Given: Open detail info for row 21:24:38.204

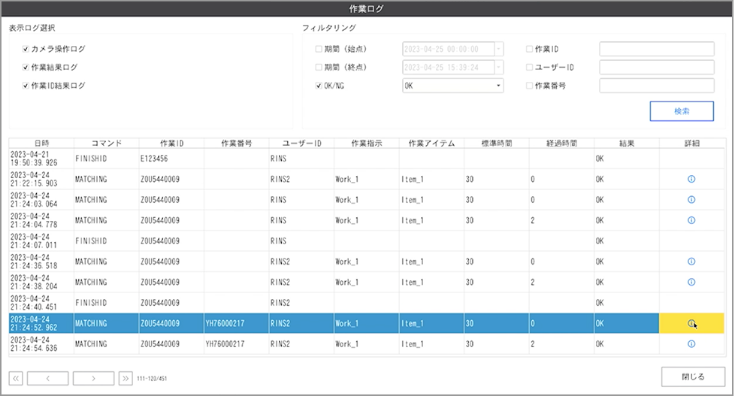Looking at the screenshot, I should (691, 282).
